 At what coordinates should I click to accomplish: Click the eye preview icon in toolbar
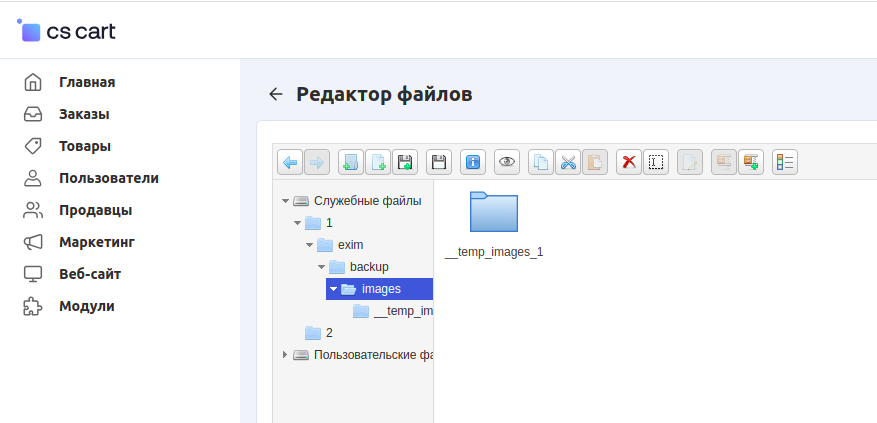(507, 163)
